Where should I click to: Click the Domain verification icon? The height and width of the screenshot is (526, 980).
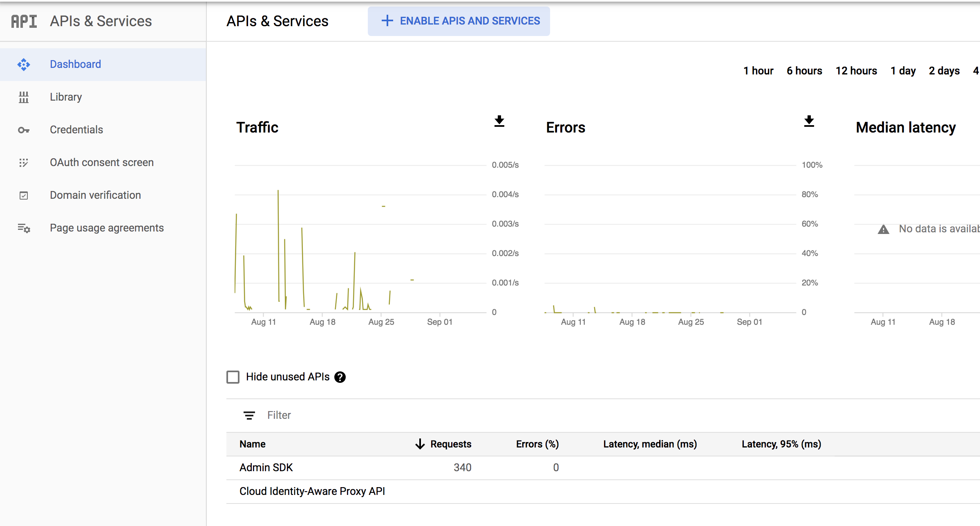click(x=23, y=195)
